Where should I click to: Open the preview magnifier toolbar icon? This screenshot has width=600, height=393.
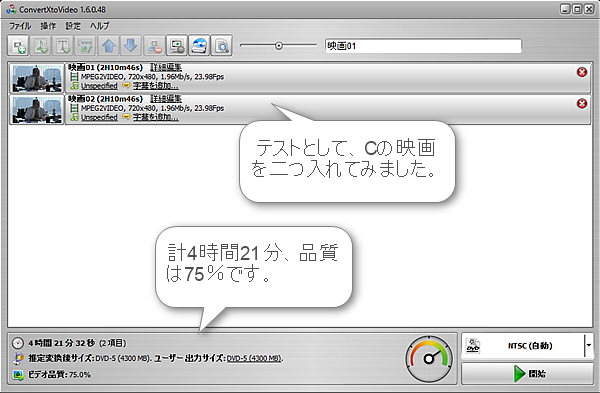point(222,46)
